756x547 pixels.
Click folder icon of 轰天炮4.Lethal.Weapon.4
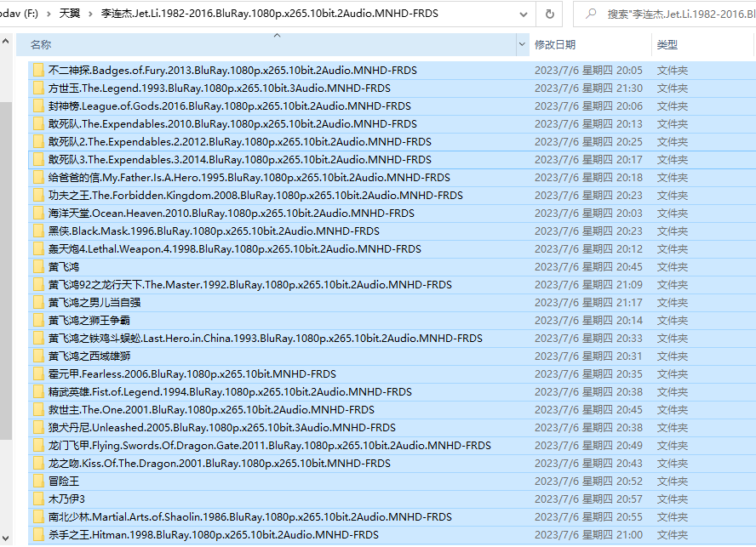pos(38,248)
